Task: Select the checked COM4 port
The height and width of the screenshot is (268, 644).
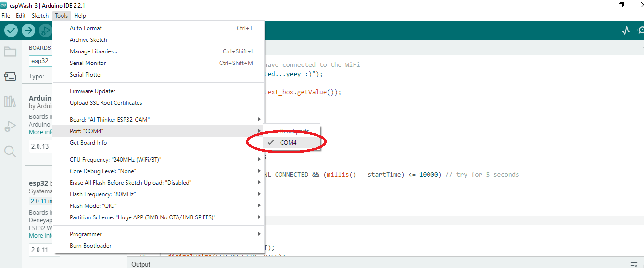Action: (x=289, y=142)
